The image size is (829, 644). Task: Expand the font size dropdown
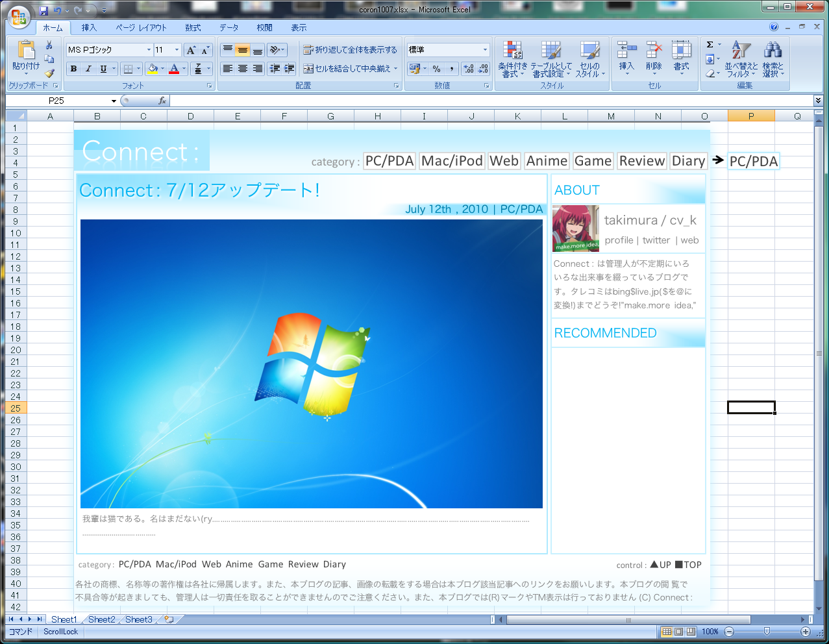click(x=177, y=50)
